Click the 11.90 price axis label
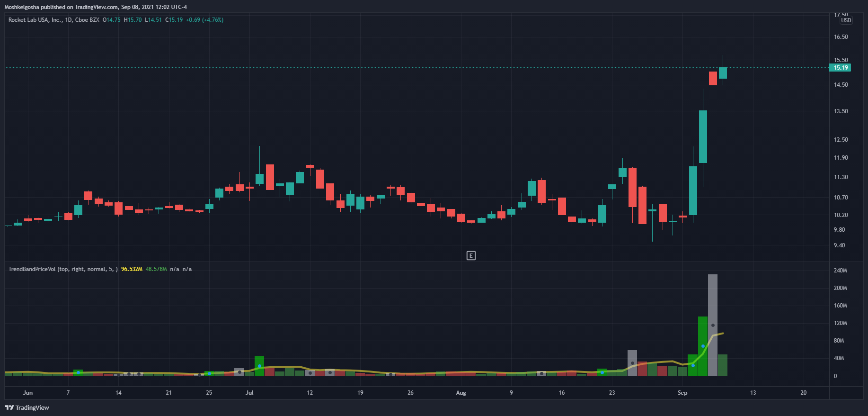868x416 pixels. (841, 158)
